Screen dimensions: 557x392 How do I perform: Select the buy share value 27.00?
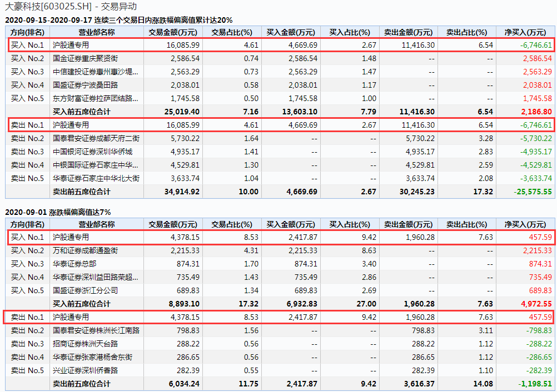tap(366, 304)
